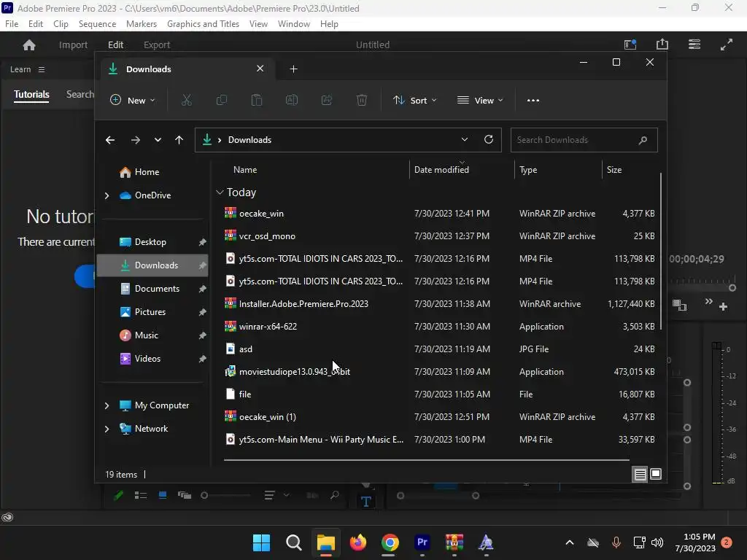
Task: Click the Cut icon in Explorer toolbar
Action: tap(186, 100)
